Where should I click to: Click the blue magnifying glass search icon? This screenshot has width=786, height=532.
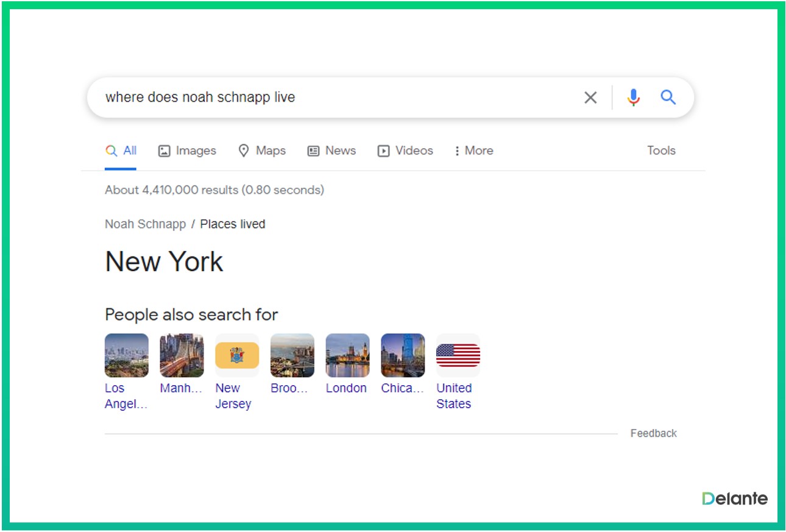(x=668, y=98)
